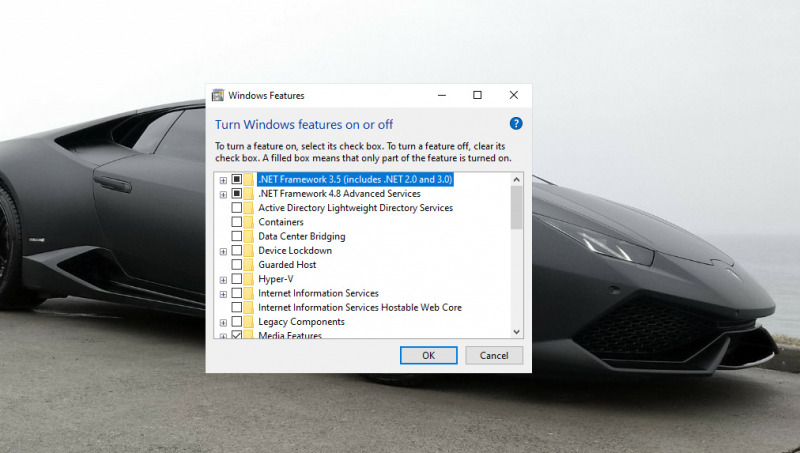Click the feature list scrollbar thumb
This screenshot has height=453, width=800.
pyautogui.click(x=516, y=208)
